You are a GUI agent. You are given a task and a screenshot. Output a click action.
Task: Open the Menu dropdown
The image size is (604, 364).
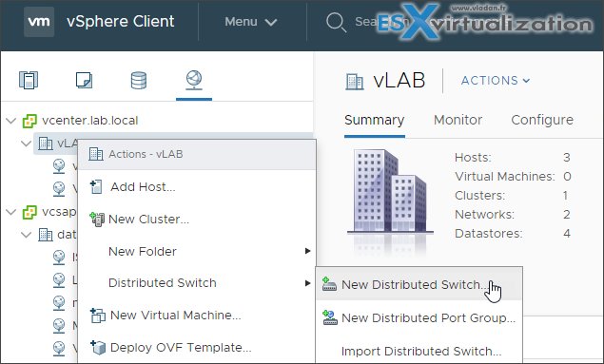click(251, 22)
